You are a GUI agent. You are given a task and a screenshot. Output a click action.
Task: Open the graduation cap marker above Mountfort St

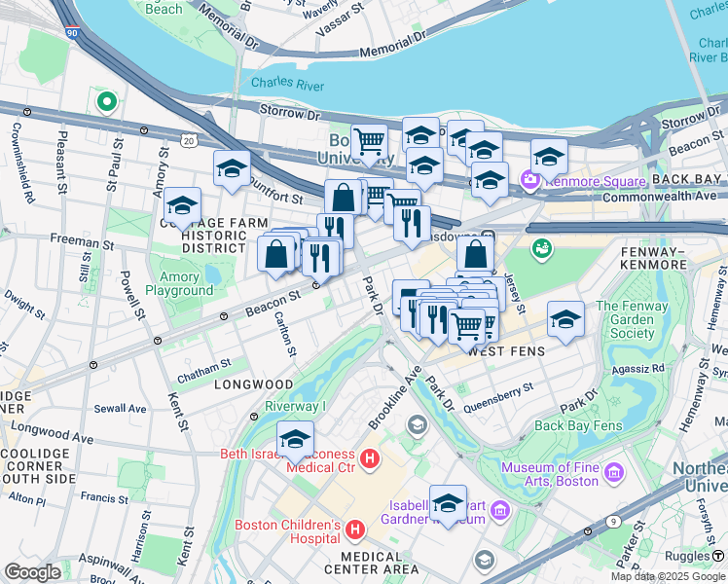tap(233, 170)
